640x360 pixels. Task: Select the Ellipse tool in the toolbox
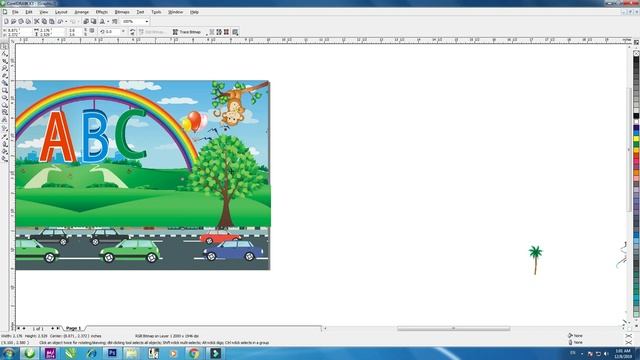tap(4, 98)
